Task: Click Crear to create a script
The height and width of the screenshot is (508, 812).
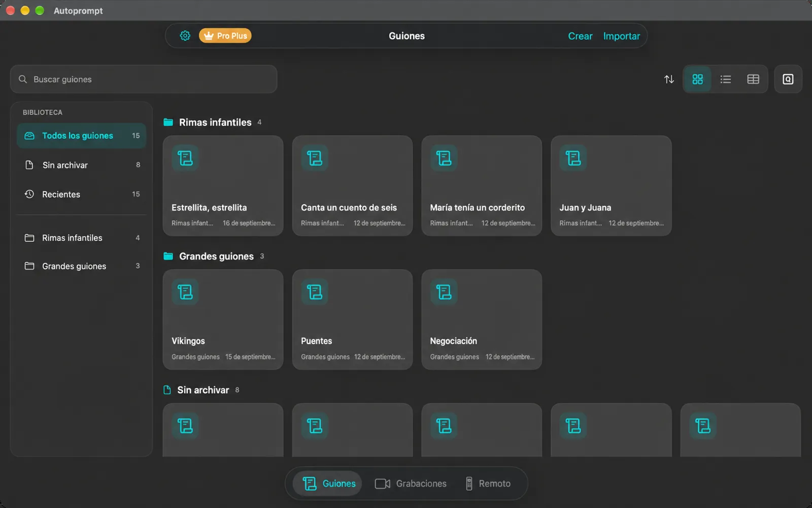Action: point(580,36)
